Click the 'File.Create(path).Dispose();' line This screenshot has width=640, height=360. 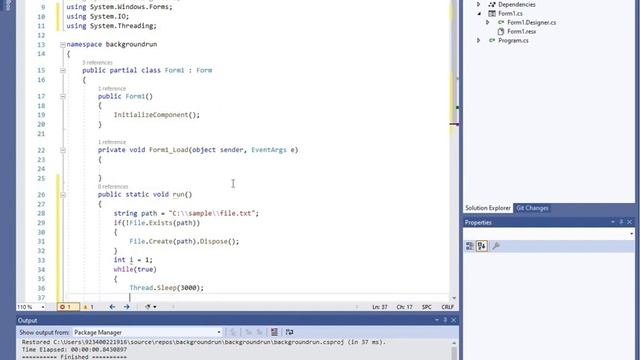point(184,242)
